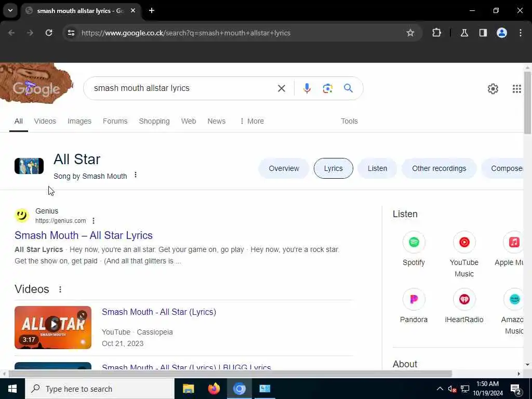Click in the Google search input field
The height and width of the screenshot is (399, 532).
coord(183,88)
